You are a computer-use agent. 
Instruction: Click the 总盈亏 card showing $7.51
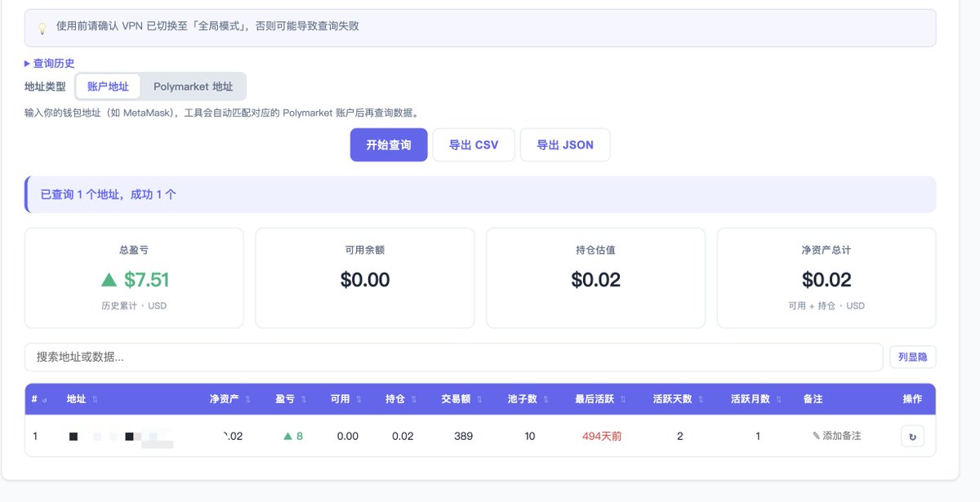click(134, 278)
